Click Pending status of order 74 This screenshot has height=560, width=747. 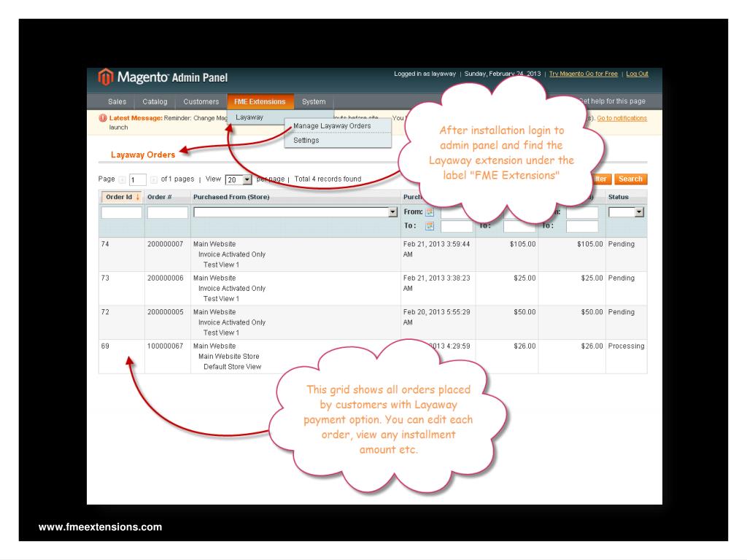tap(622, 244)
